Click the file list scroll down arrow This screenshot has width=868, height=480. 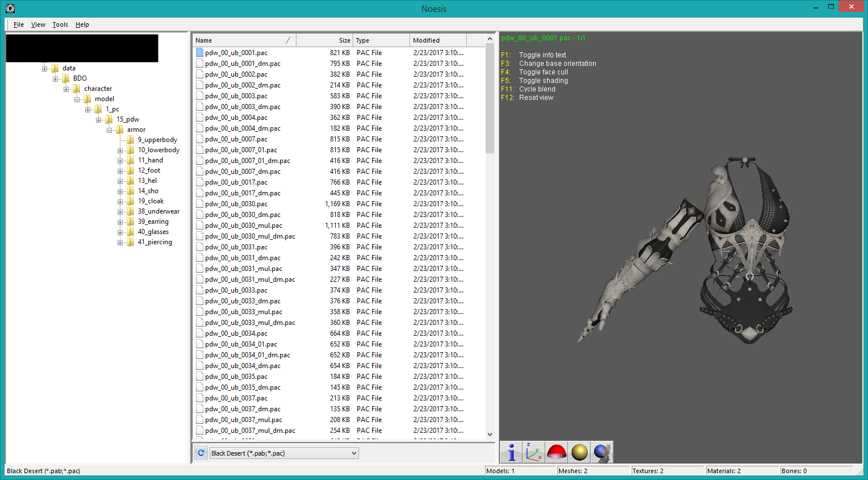point(490,435)
